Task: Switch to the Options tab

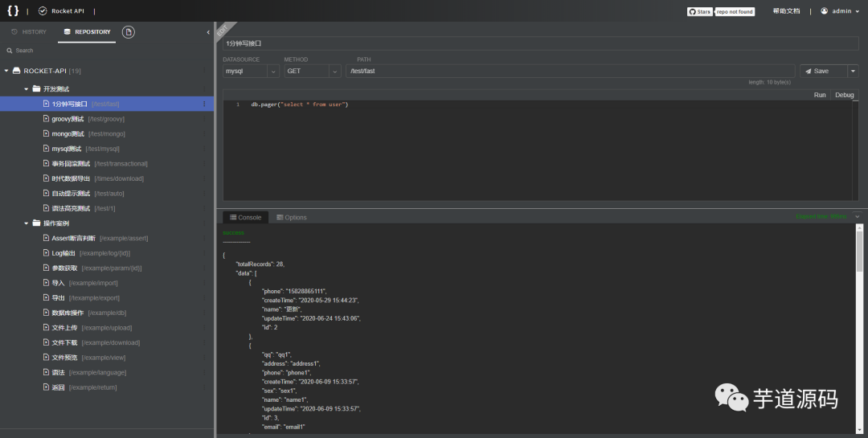Action: (291, 217)
